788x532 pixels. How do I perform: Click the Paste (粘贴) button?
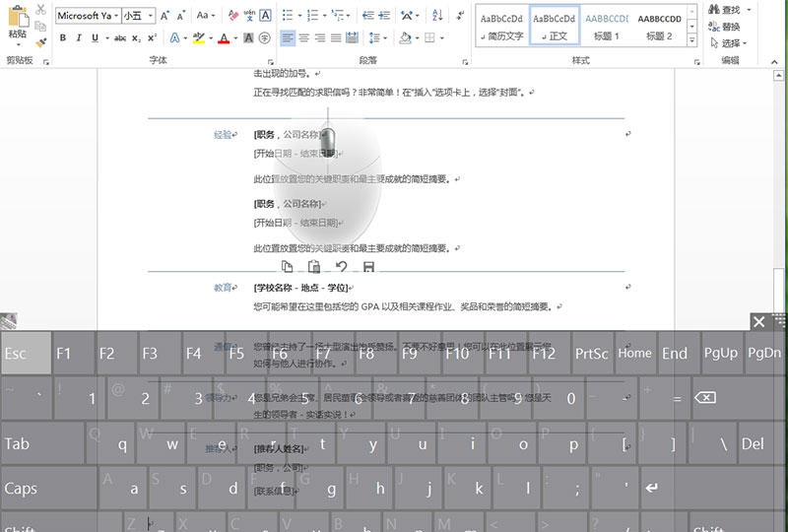pos(18,24)
